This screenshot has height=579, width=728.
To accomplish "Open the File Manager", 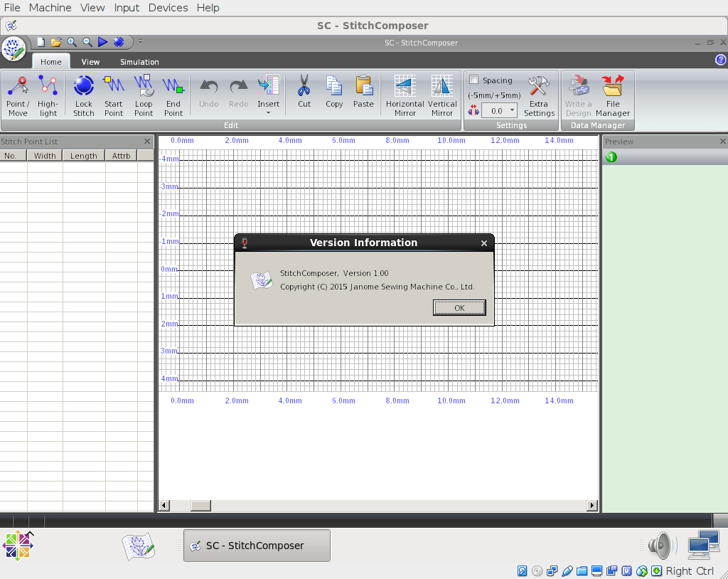I will tap(612, 96).
